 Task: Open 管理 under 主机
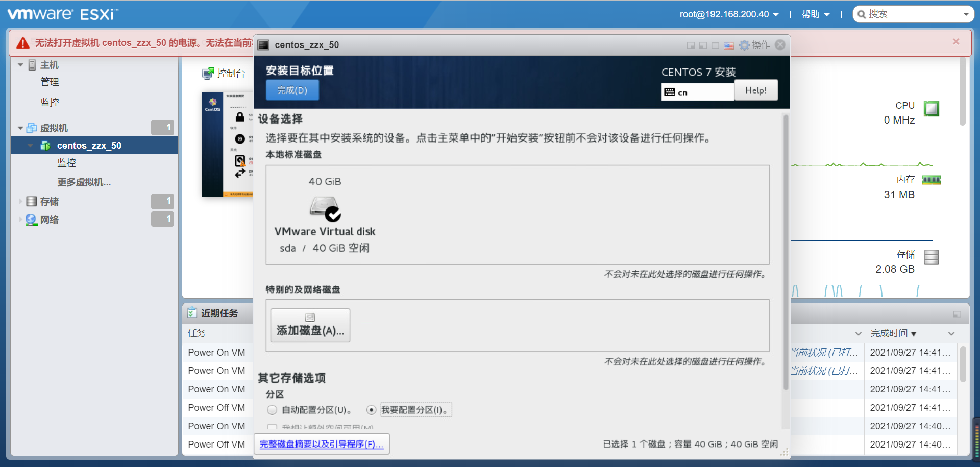click(x=50, y=82)
